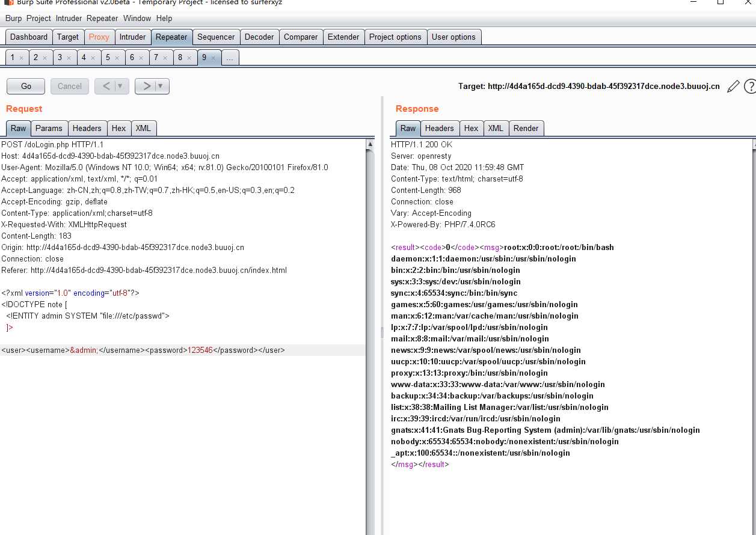Close Repeater tab 2
Image resolution: width=756 pixels, height=535 pixels.
click(45, 58)
